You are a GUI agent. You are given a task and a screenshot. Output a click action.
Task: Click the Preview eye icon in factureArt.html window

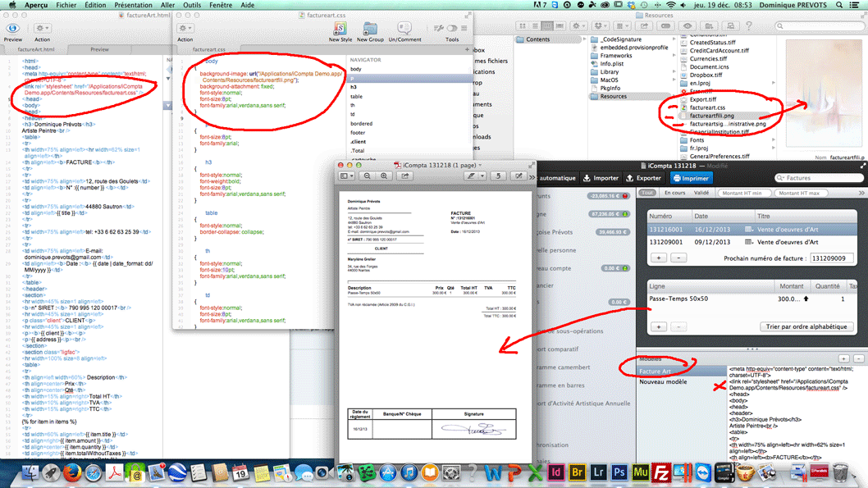(x=13, y=28)
